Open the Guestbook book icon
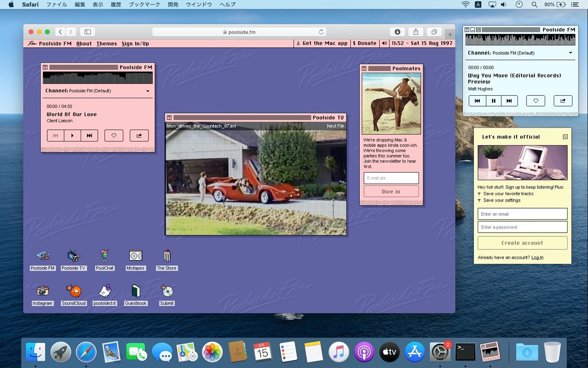Screen dimensions: 588x368 tap(135, 295)
